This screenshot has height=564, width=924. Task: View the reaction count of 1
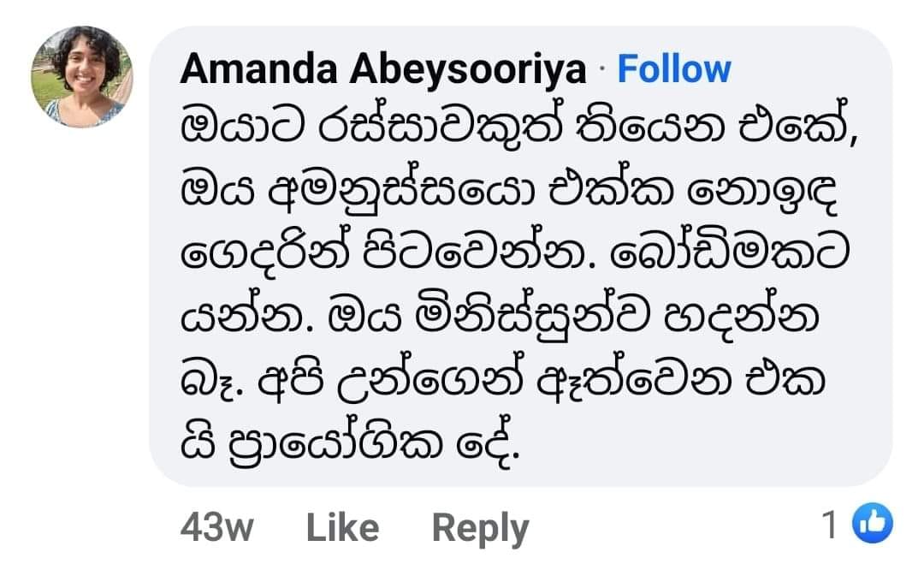click(829, 524)
